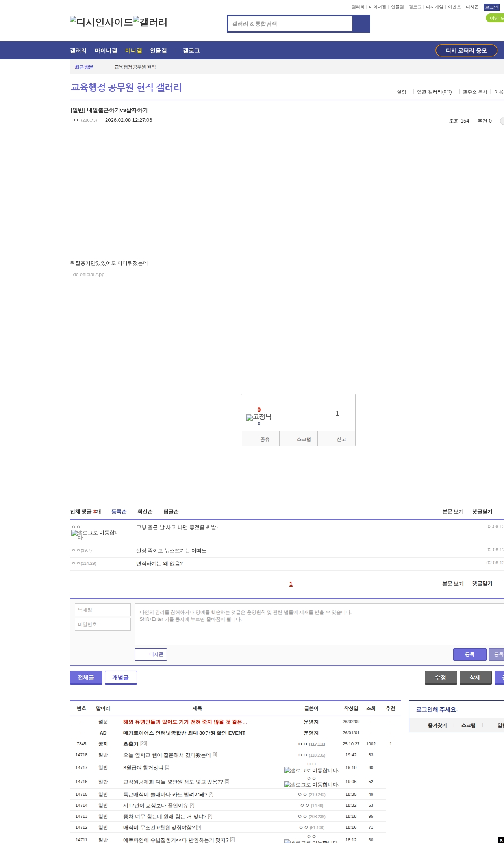Select 미니갤 in the main navigation bar

pos(133,51)
